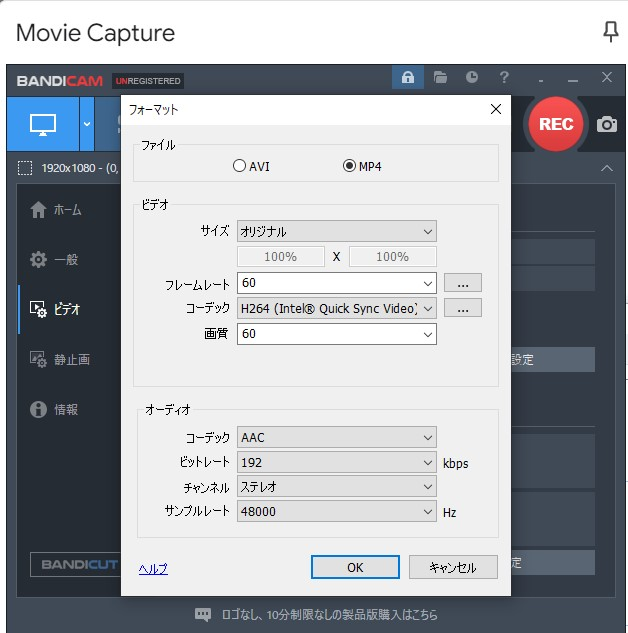Open the audio ビットレート 192 dropdown

337,463
